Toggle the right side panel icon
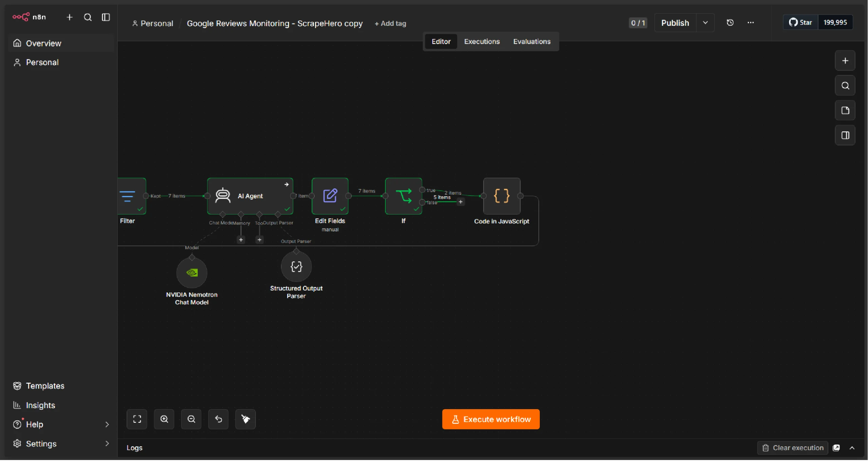The image size is (868, 462). (x=845, y=136)
